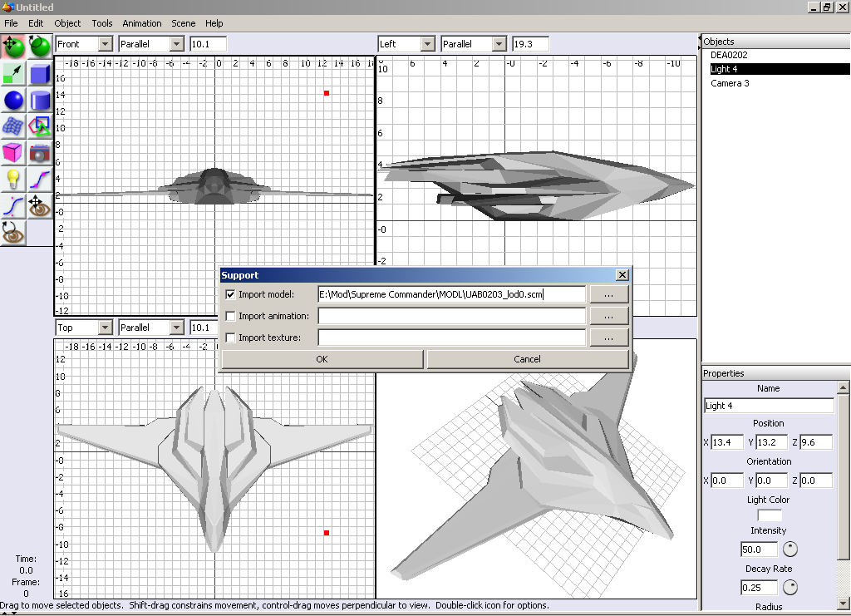Image resolution: width=851 pixels, height=616 pixels.
Task: Open the Tools menu
Action: [x=102, y=23]
